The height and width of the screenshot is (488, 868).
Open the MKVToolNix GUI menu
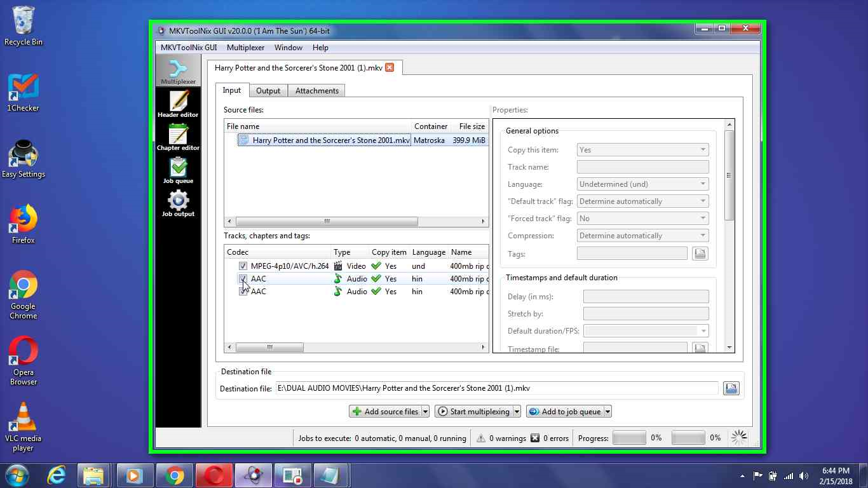pos(189,48)
